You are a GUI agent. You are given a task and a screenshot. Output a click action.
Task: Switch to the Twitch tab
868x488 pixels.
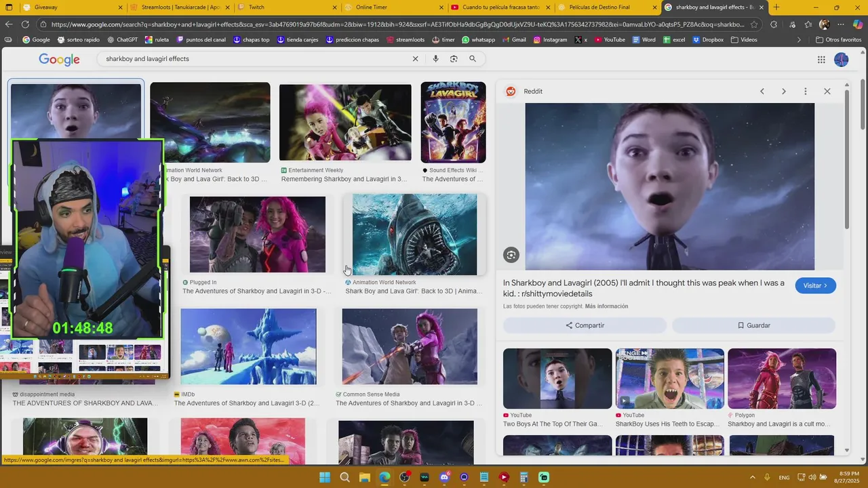(285, 7)
